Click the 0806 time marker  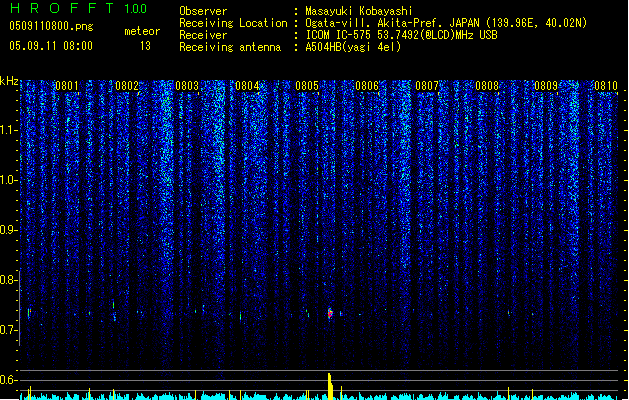(367, 86)
